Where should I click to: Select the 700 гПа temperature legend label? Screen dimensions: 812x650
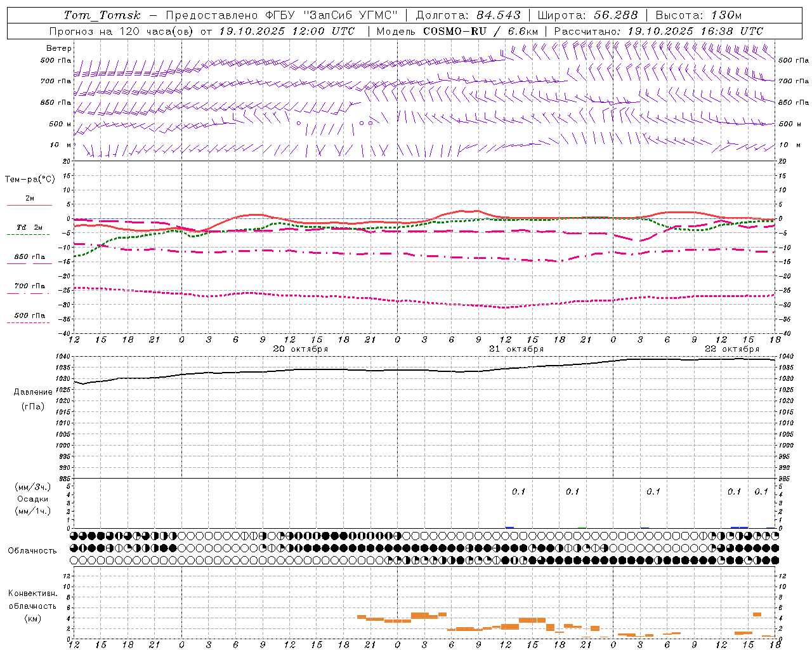pyautogui.click(x=30, y=286)
